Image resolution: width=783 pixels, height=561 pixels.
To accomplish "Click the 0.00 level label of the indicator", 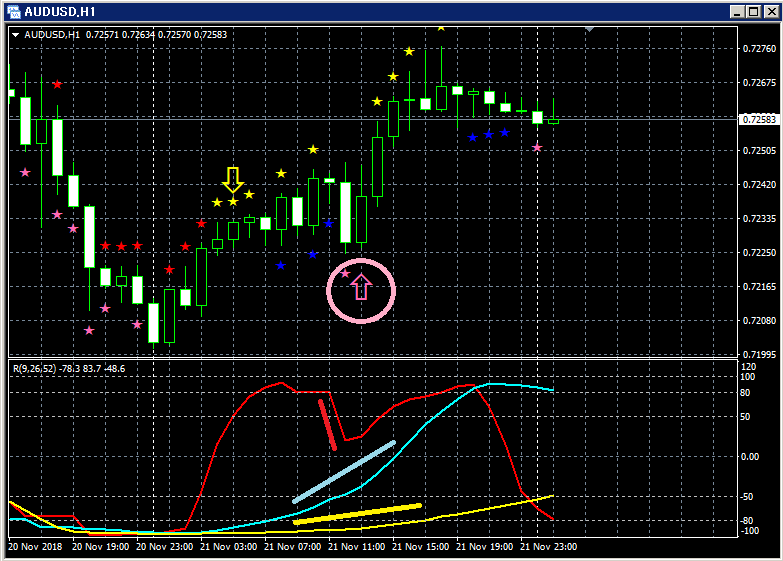I will tap(750, 457).
